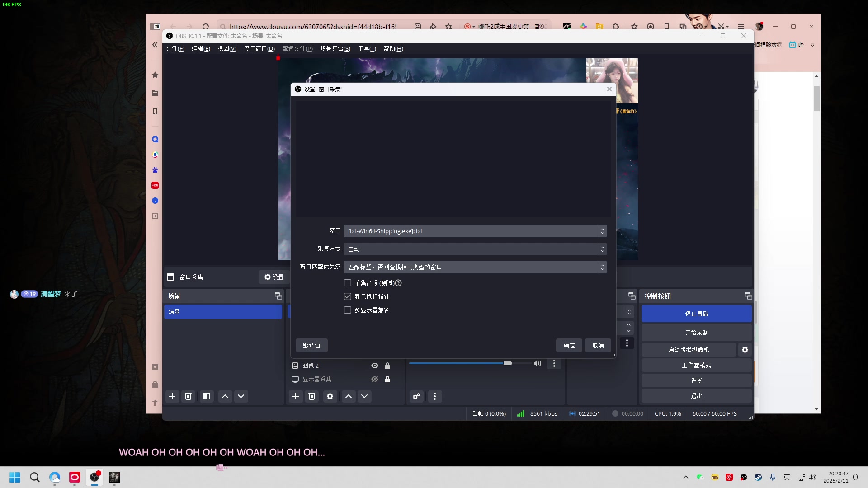Open advanced audio properties gears icon
The height and width of the screenshot is (488, 868).
click(x=416, y=396)
